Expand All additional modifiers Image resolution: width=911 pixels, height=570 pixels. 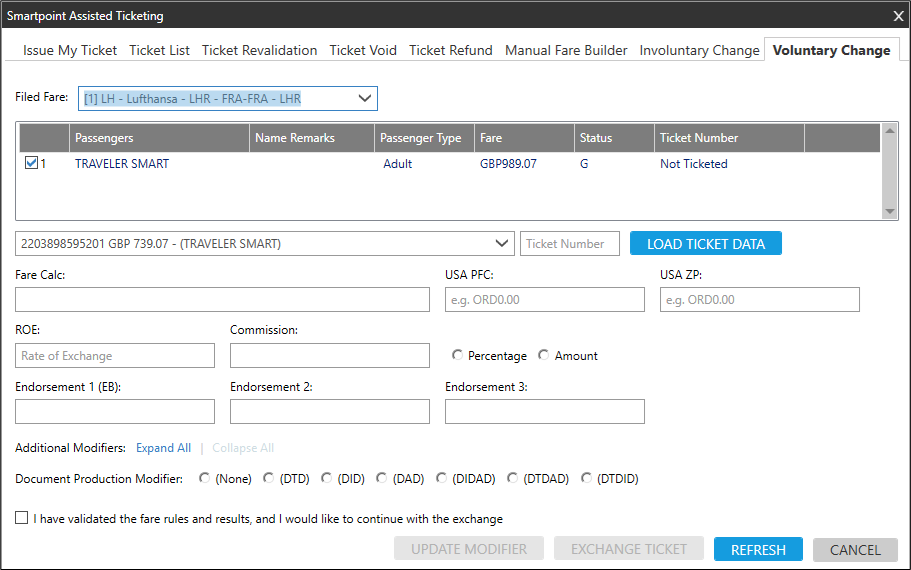pyautogui.click(x=163, y=448)
